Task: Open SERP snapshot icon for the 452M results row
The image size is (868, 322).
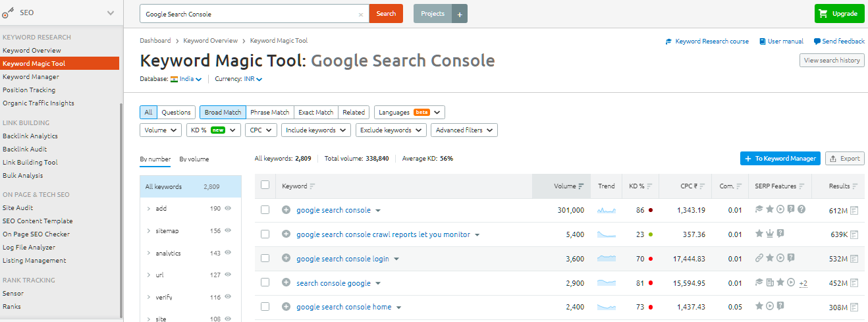Action: coord(854,283)
